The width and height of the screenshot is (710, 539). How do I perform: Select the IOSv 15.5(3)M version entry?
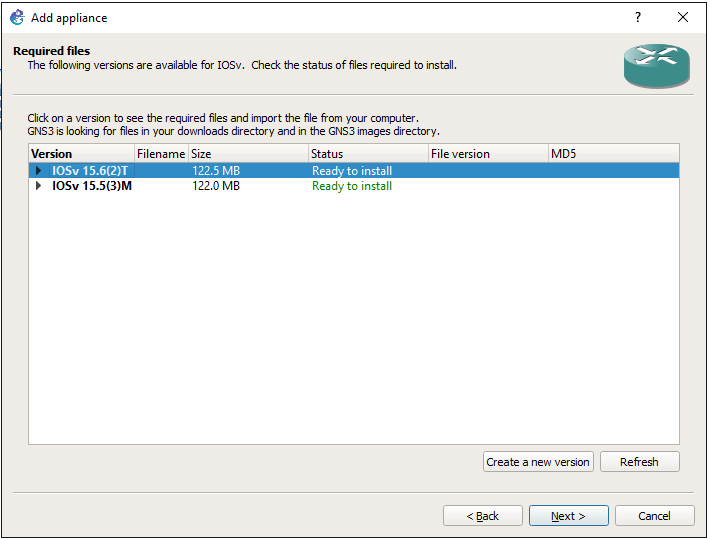pyautogui.click(x=91, y=186)
